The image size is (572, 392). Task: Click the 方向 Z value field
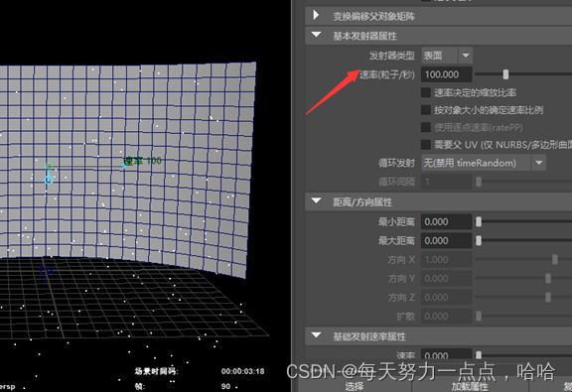(x=447, y=298)
